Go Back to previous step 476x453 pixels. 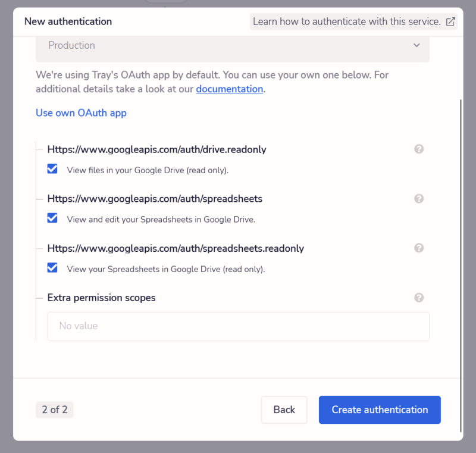click(x=284, y=410)
